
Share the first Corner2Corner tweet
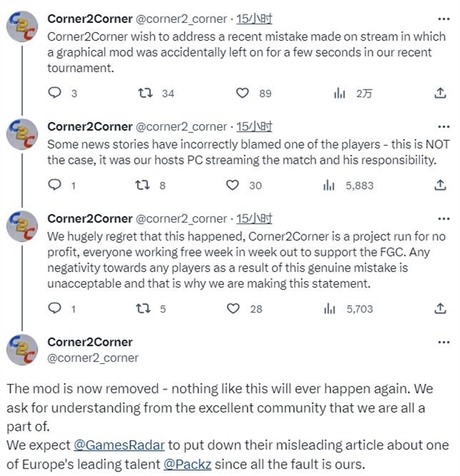(440, 93)
